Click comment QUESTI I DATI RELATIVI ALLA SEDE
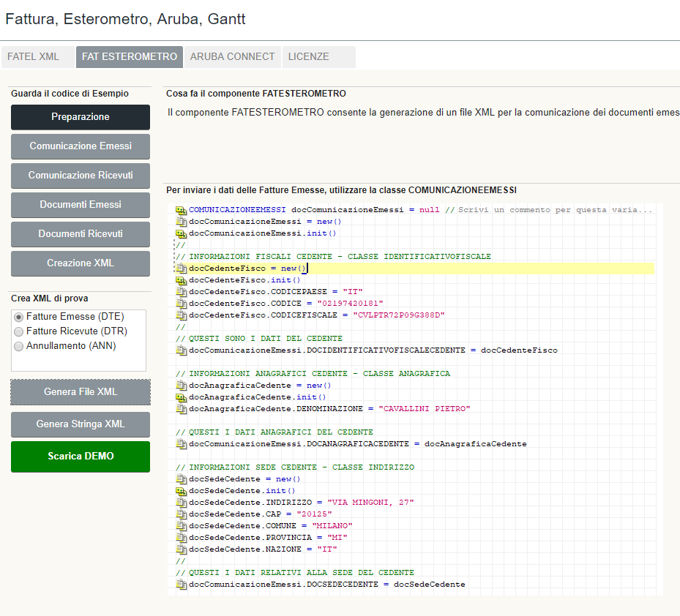 point(295,573)
